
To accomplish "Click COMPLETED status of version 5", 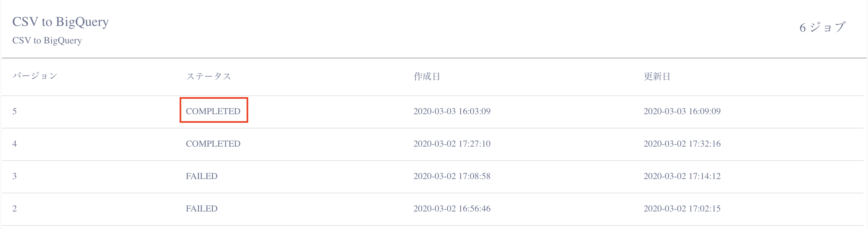I will coord(213,111).
